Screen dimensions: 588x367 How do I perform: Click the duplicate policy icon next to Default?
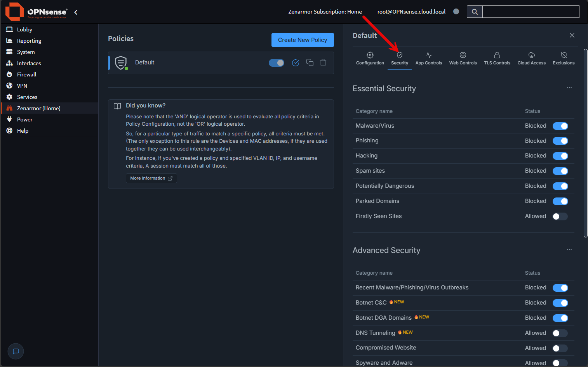pyautogui.click(x=310, y=62)
